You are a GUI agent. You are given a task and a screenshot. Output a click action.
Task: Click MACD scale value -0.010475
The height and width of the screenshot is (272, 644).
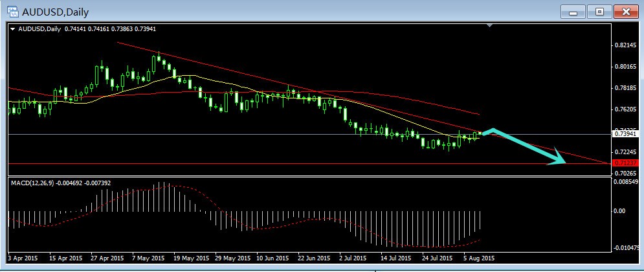(627, 248)
